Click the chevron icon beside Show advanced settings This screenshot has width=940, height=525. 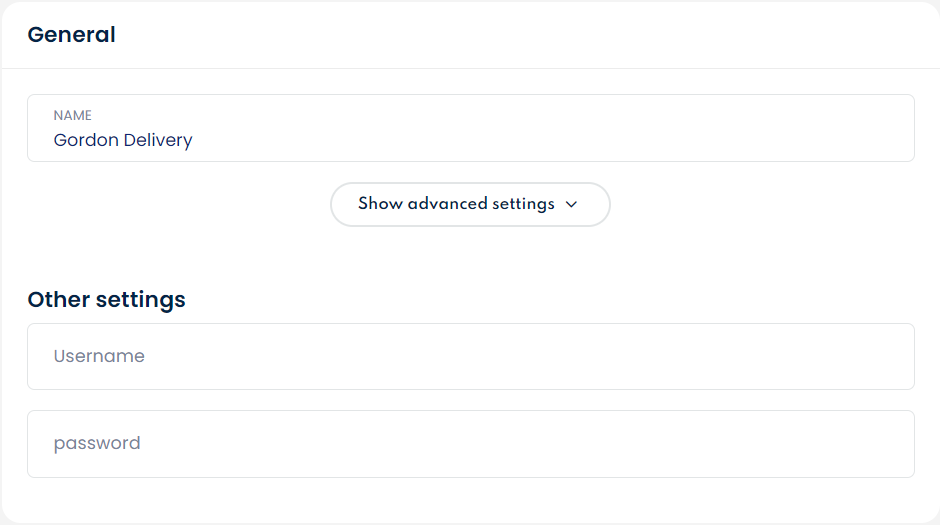pos(571,204)
